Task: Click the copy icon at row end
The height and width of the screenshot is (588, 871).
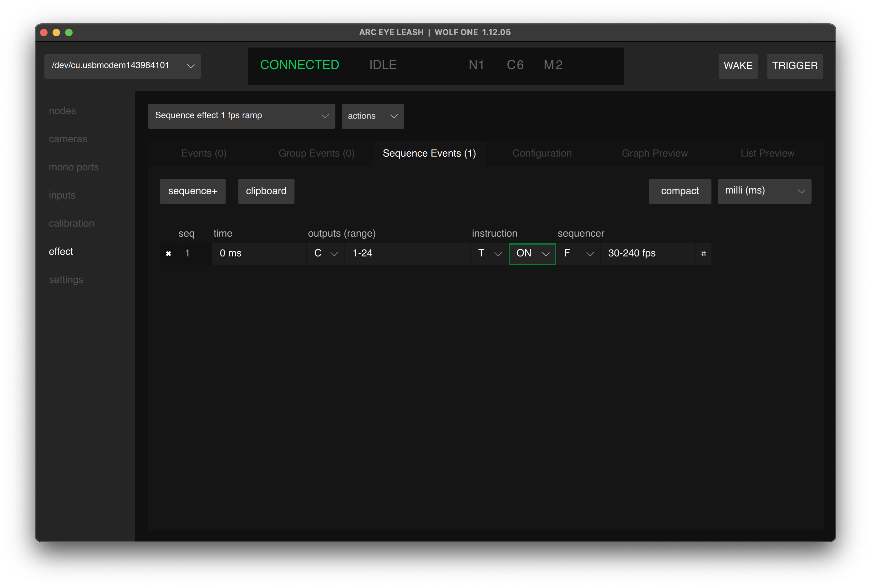Action: coord(703,254)
